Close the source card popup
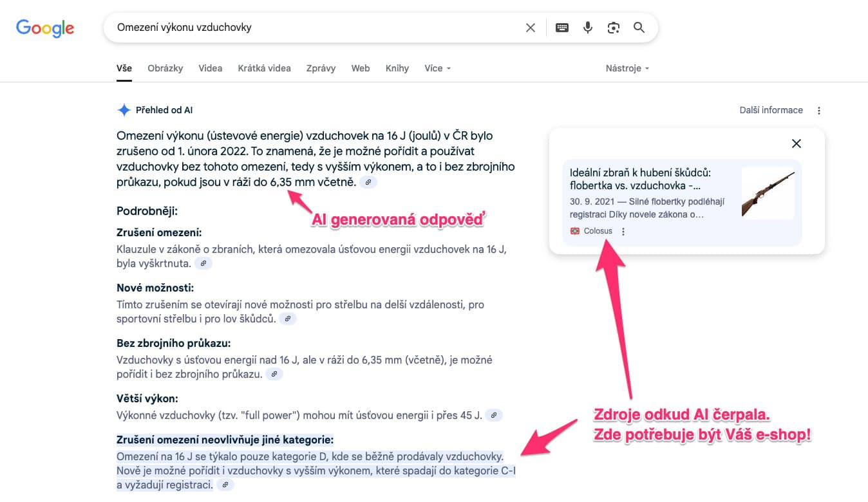868x502 pixels. [797, 144]
